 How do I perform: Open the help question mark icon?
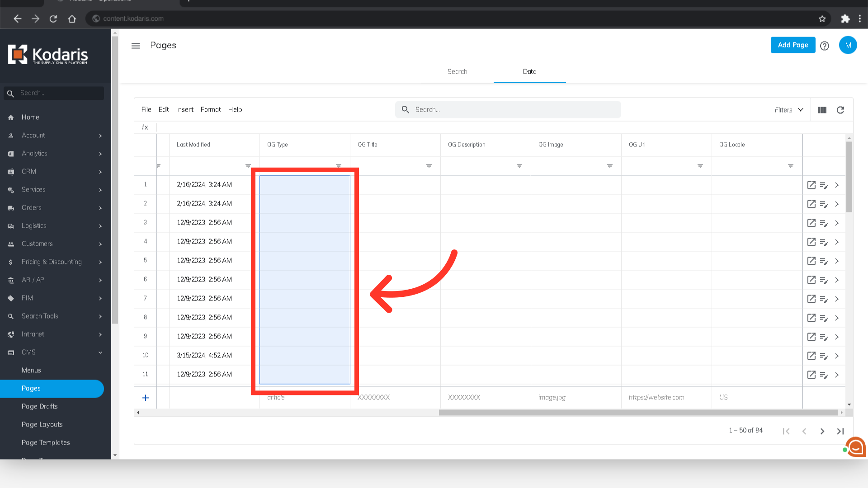coord(825,46)
